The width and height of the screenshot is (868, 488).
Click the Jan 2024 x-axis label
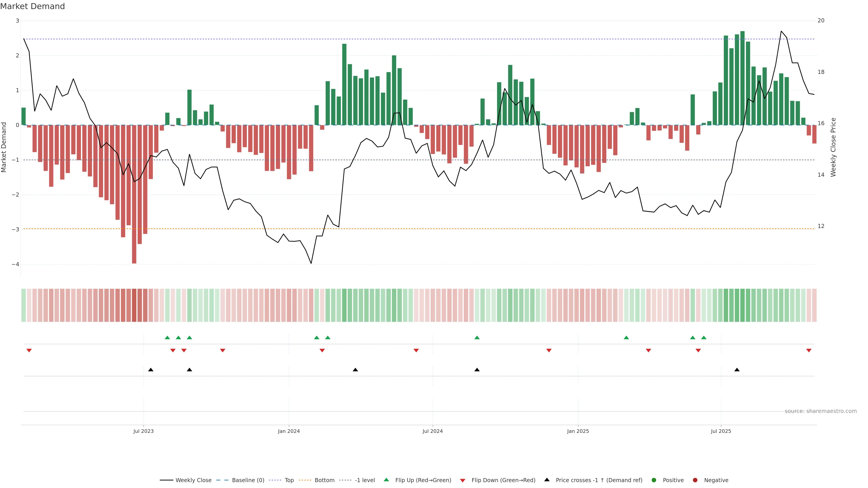(289, 431)
